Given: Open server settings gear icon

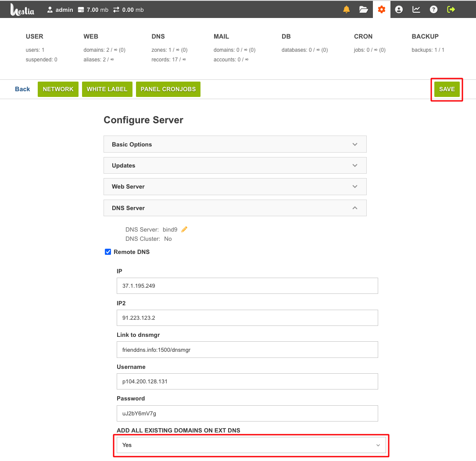Looking at the screenshot, I should (x=382, y=9).
